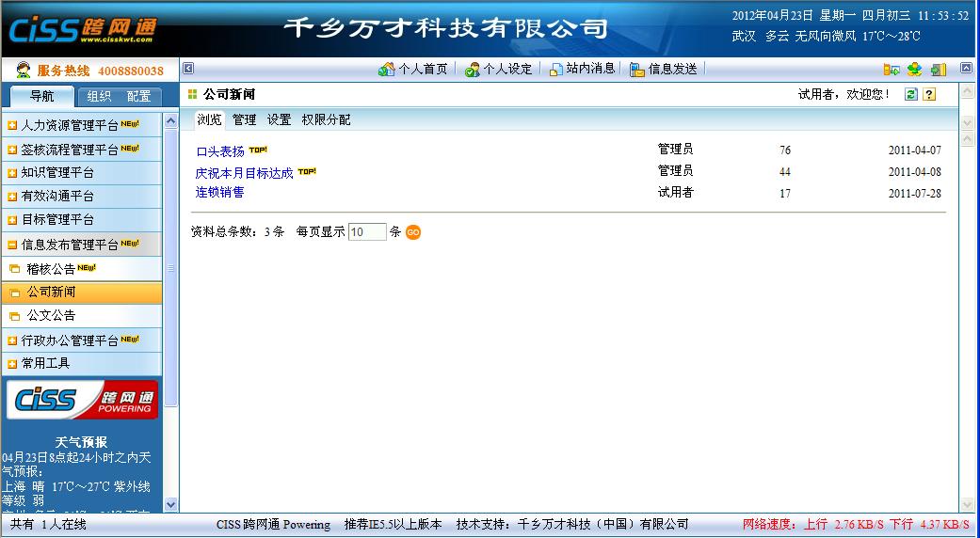The height and width of the screenshot is (538, 980).
Task: Expand 知识管理平台 plus icon
Action: point(12,173)
